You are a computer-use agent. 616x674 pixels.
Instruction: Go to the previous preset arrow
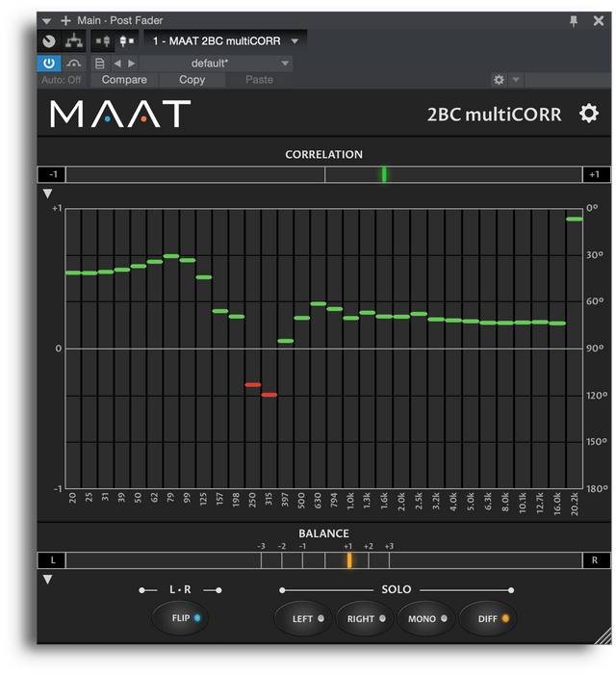pos(117,64)
